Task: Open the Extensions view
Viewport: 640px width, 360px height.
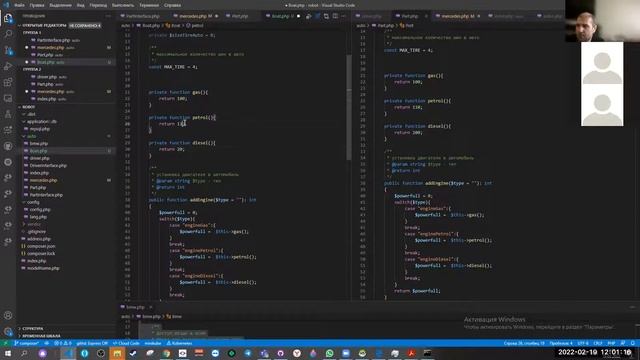Action: [x=8, y=82]
